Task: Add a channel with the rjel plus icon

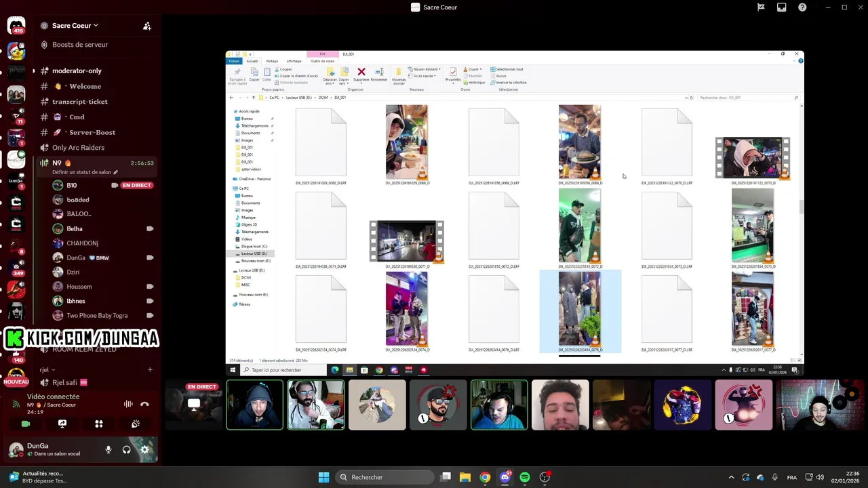Action: [x=150, y=370]
